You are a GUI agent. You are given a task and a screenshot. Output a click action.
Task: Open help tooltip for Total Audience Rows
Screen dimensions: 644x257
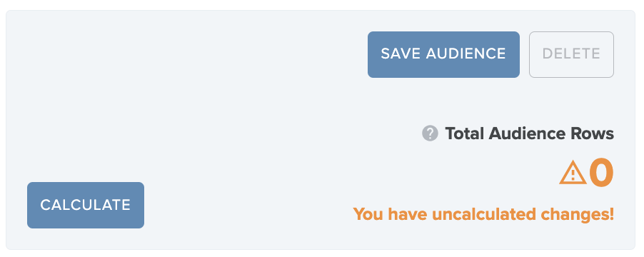430,133
